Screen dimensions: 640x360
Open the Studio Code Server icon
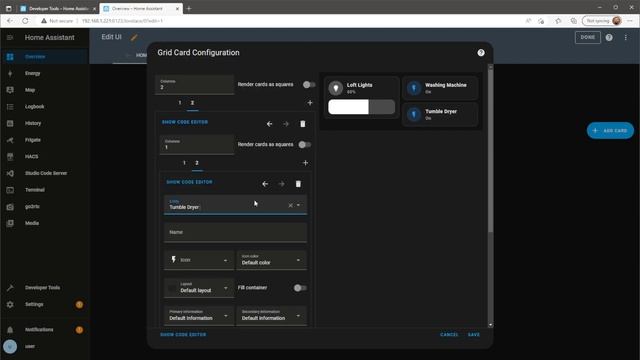coord(10,173)
